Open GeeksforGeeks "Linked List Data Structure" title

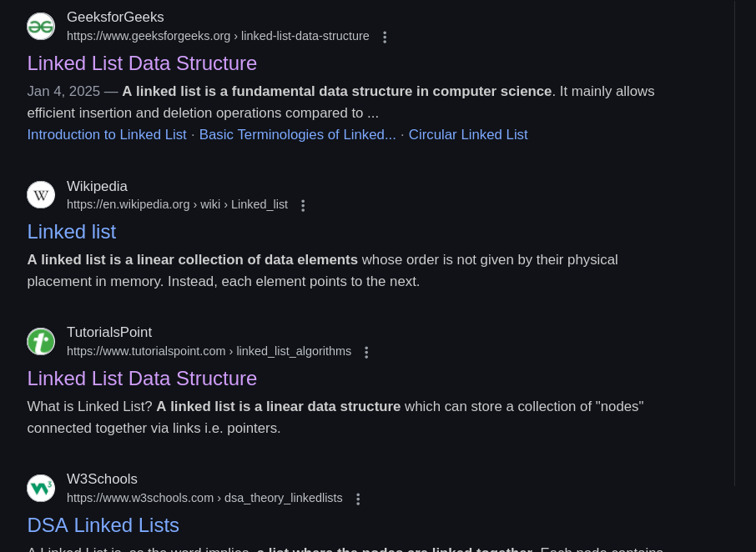pos(142,63)
